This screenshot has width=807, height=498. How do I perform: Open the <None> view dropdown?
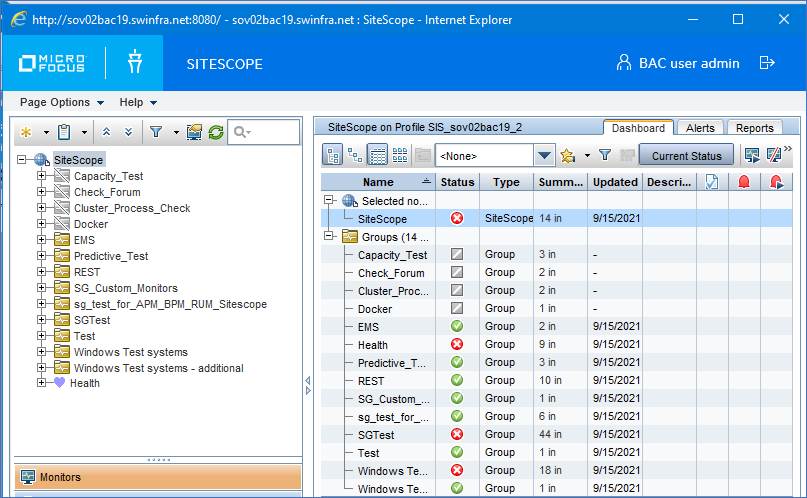click(x=544, y=156)
